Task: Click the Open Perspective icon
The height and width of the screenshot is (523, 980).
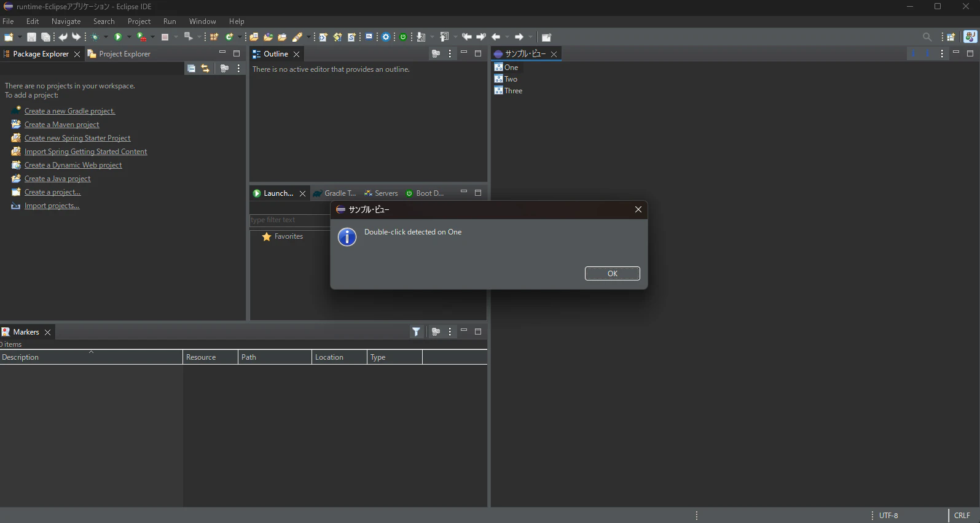Action: click(x=951, y=37)
